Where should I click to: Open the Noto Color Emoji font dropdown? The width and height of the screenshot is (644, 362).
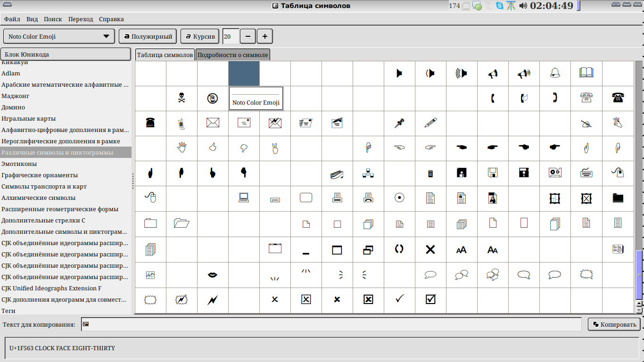(x=59, y=36)
